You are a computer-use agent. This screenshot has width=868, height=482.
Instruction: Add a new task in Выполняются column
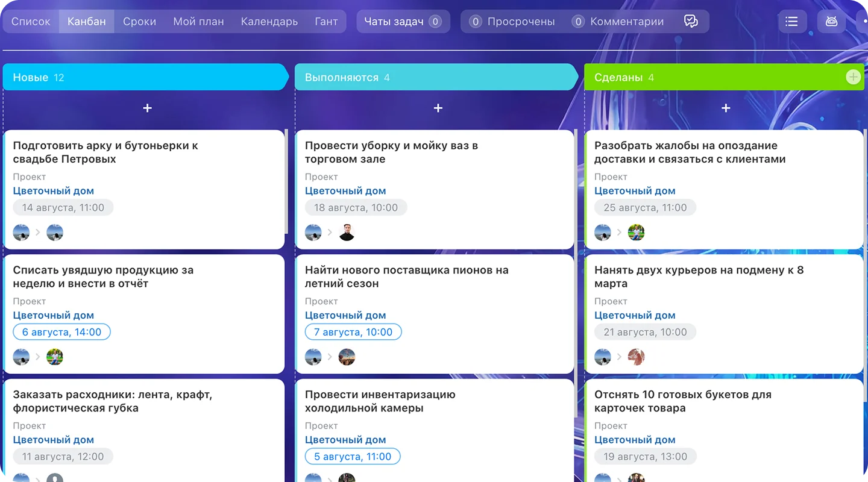tap(438, 108)
